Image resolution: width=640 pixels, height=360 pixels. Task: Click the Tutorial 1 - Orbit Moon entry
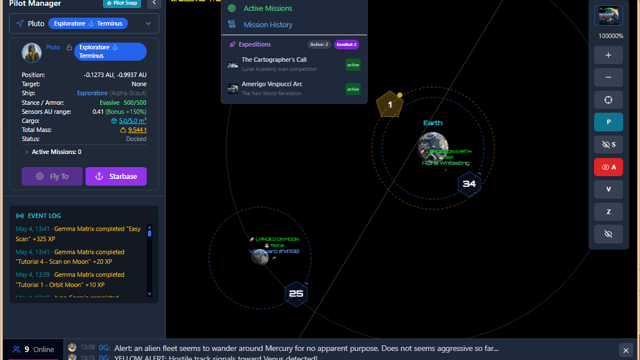click(70, 280)
